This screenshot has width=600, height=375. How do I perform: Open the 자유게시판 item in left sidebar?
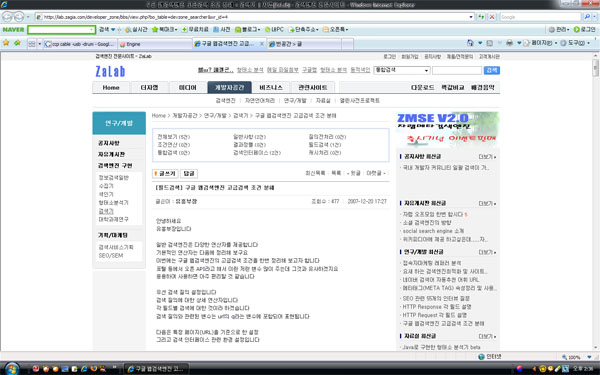112,154
